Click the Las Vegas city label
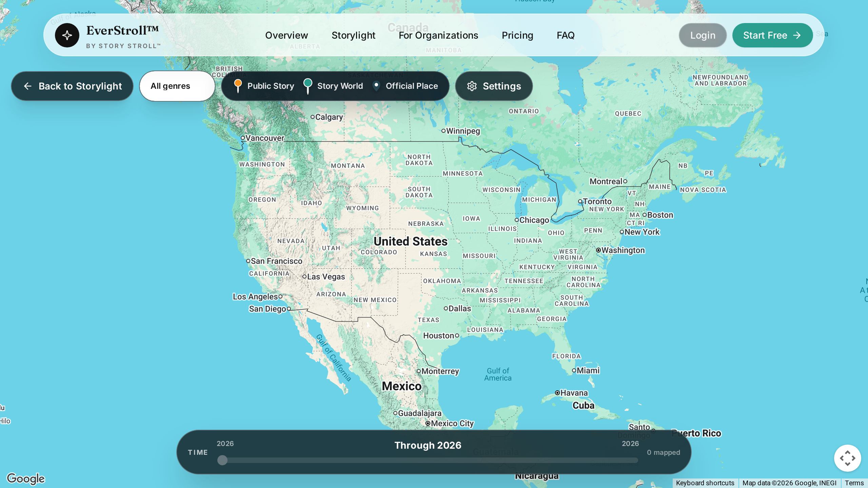This screenshot has width=868, height=488. click(x=326, y=277)
